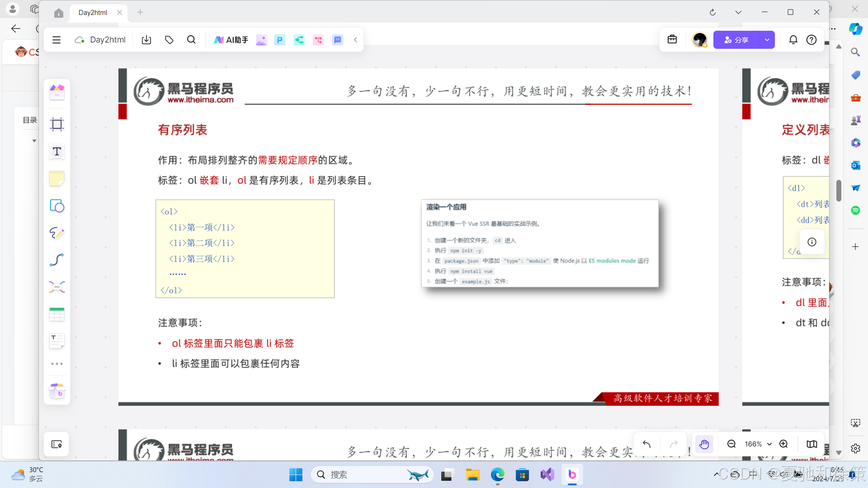
Task: Toggle reading mode with the book icon
Action: coord(811,444)
